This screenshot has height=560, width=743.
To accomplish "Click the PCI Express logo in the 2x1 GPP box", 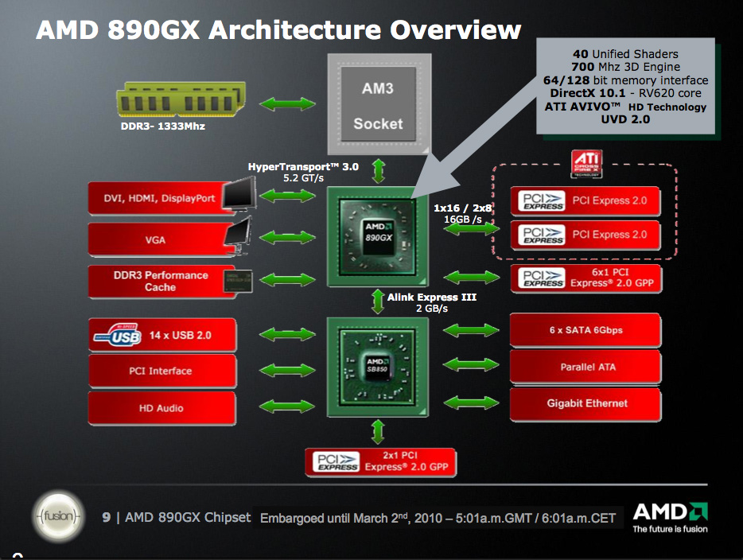I will pyautogui.click(x=336, y=462).
